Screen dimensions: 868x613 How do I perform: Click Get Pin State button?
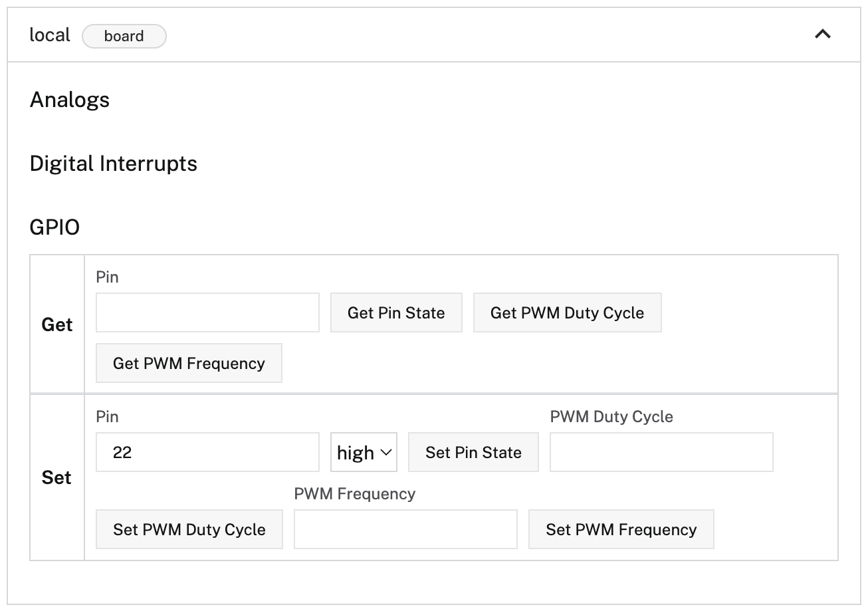(x=396, y=313)
